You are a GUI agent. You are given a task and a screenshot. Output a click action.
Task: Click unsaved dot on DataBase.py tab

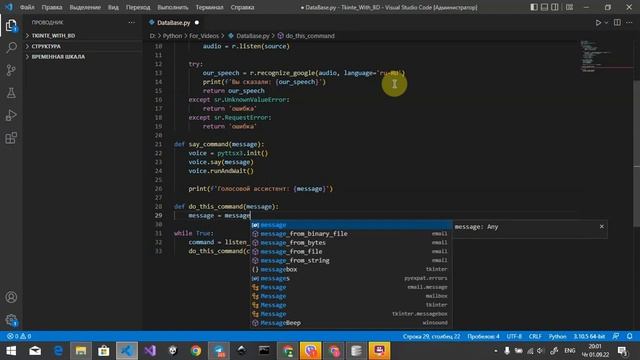[x=197, y=22]
